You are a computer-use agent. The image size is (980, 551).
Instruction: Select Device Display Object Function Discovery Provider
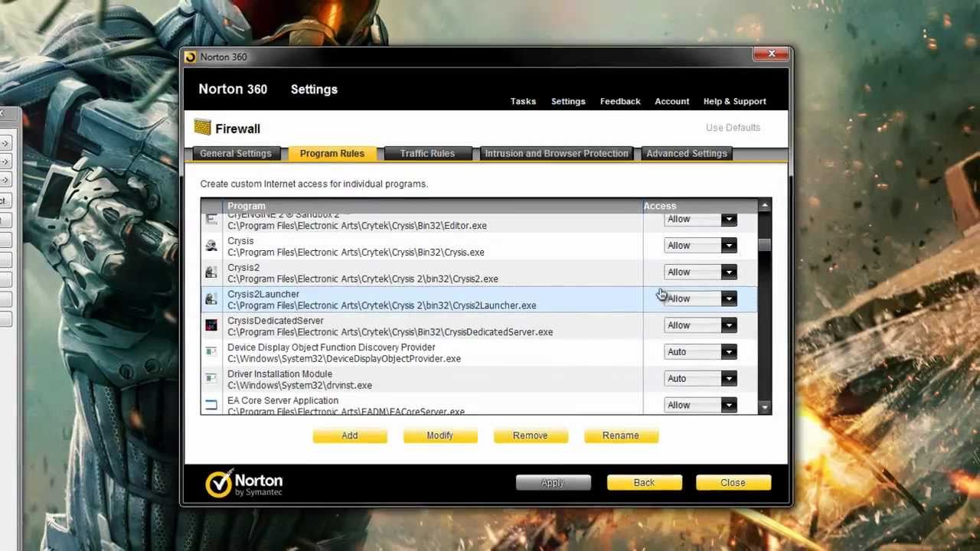(x=332, y=347)
